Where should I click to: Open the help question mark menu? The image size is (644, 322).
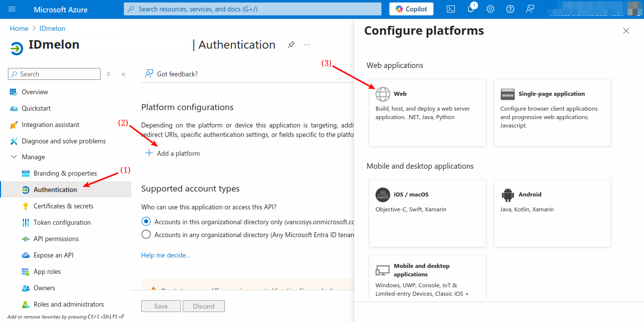click(510, 9)
